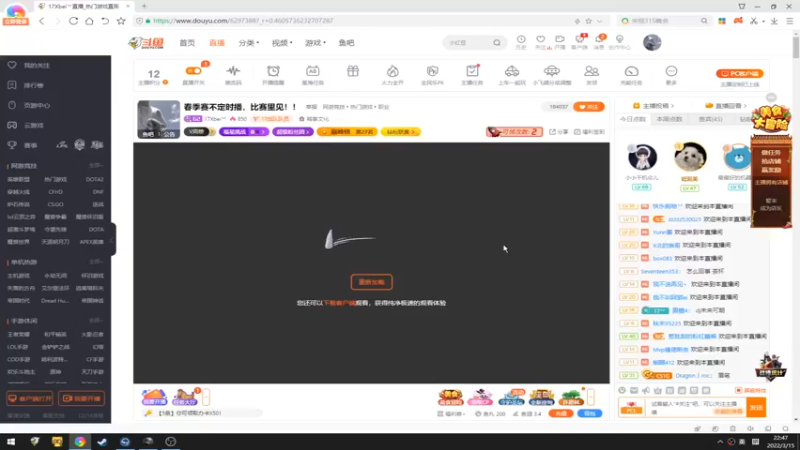
Task: Open the 开播 go-live icon in the header
Action: (x=560, y=42)
